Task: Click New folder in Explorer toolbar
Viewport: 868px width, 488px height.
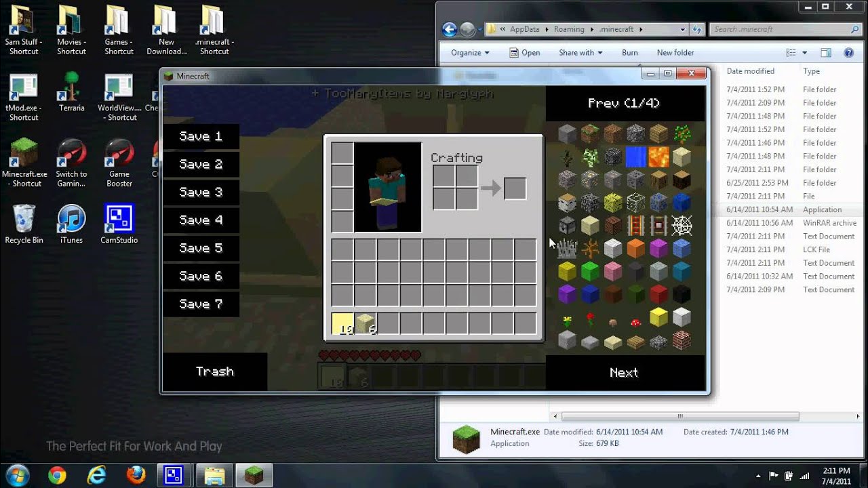Action: [x=675, y=53]
